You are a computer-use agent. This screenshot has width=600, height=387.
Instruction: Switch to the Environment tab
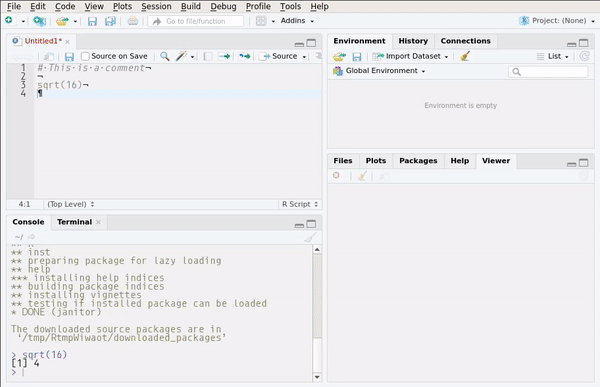[x=359, y=41]
